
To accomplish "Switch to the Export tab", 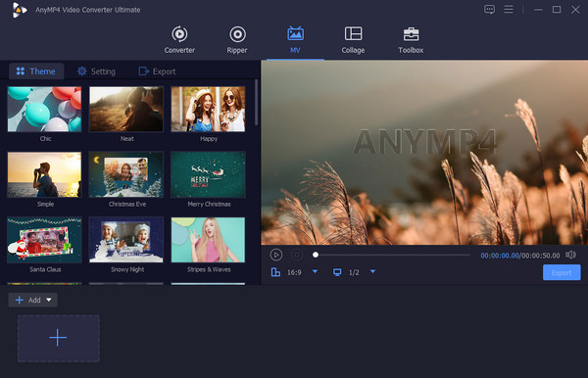I will click(x=157, y=71).
